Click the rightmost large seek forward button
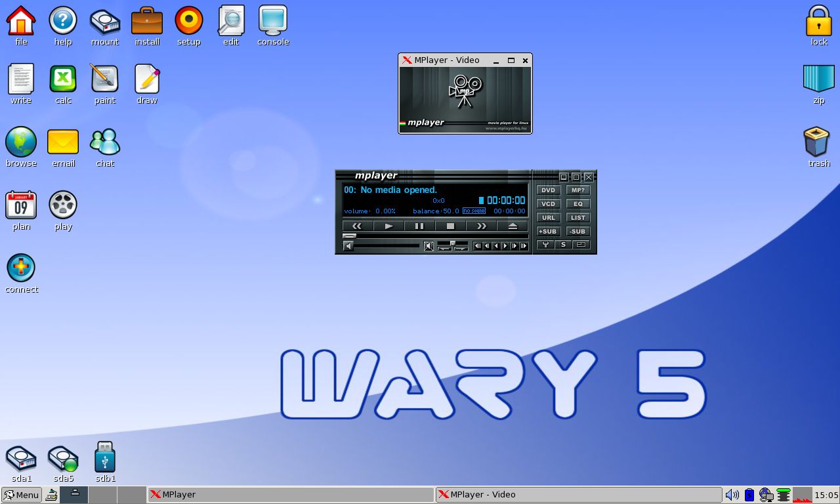 click(523, 246)
